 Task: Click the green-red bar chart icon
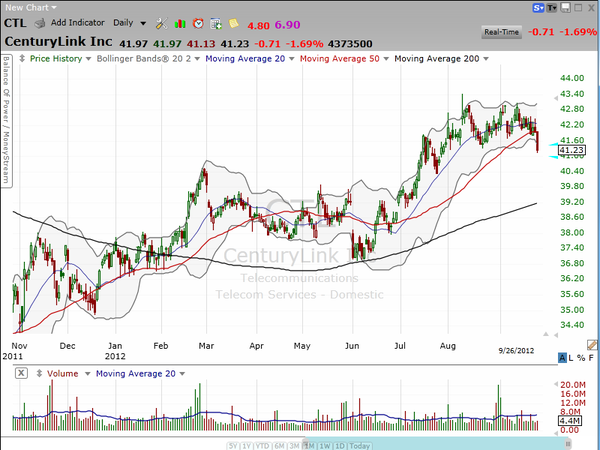click(x=180, y=24)
